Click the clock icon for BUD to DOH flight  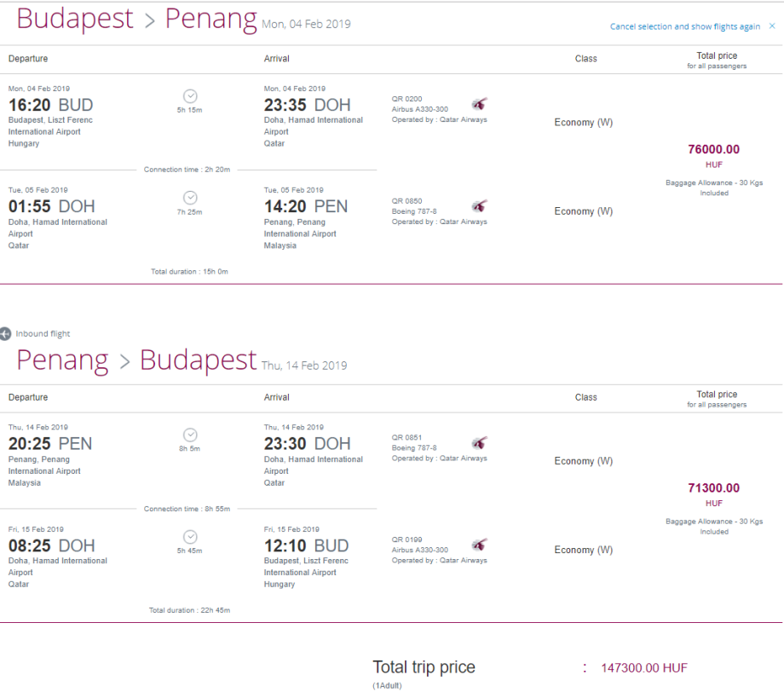click(x=190, y=96)
